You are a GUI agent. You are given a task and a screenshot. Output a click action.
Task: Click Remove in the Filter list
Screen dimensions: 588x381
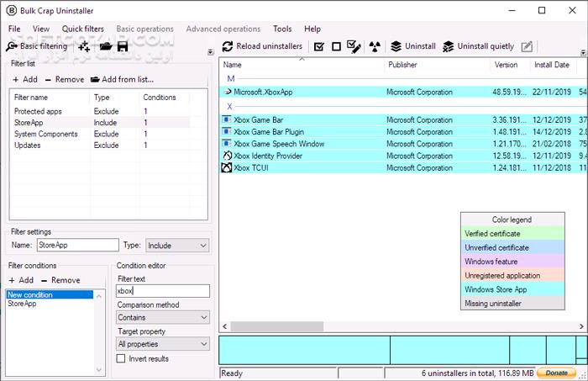click(x=65, y=79)
